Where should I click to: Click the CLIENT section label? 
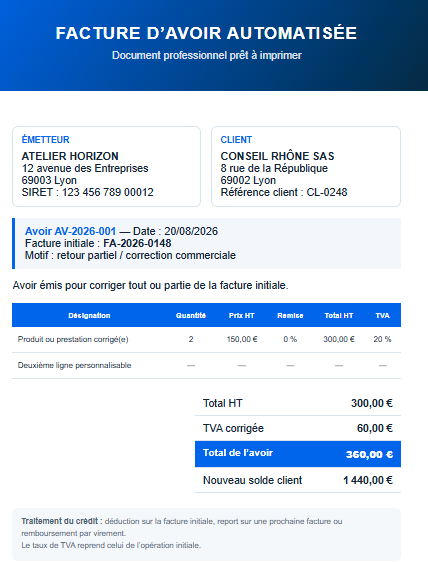point(236,139)
